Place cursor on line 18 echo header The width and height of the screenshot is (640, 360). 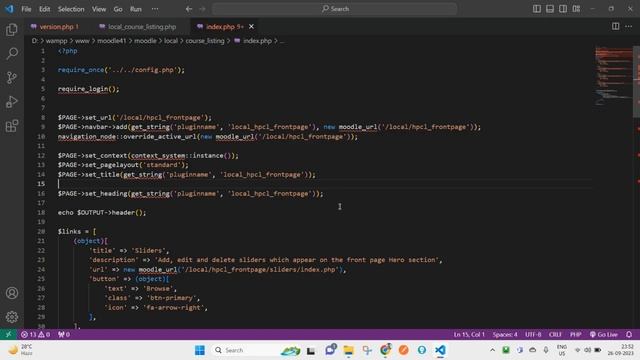(102, 212)
